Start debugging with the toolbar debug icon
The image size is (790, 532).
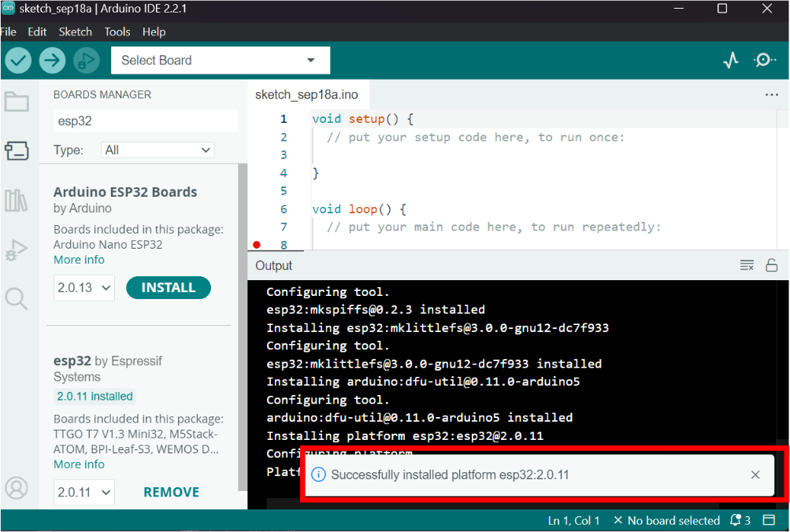(x=87, y=61)
